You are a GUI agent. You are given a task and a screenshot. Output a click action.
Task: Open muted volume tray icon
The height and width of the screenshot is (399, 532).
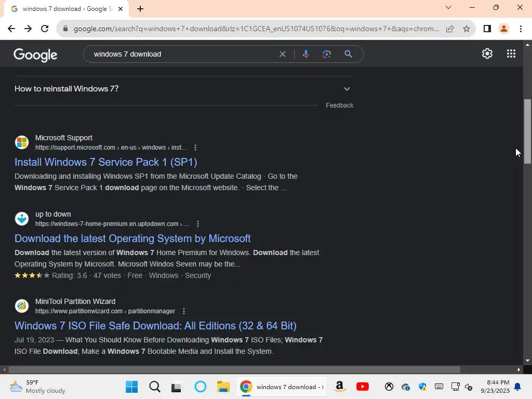coord(469,387)
